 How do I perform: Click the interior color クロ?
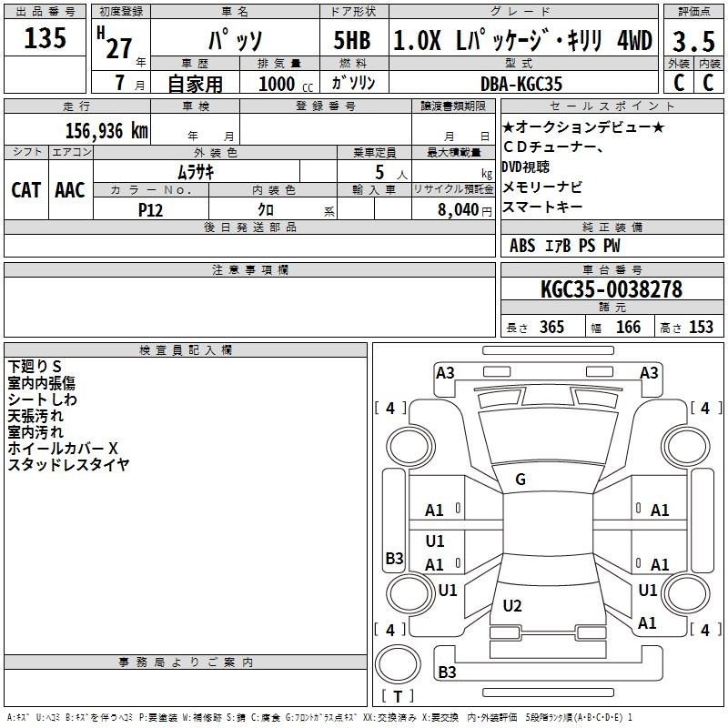pos(266,210)
